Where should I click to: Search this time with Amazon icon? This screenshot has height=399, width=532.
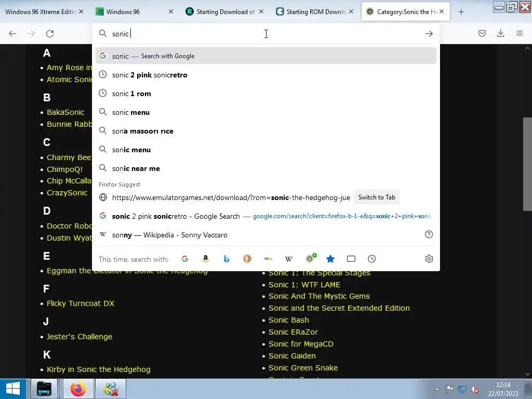[x=206, y=259]
